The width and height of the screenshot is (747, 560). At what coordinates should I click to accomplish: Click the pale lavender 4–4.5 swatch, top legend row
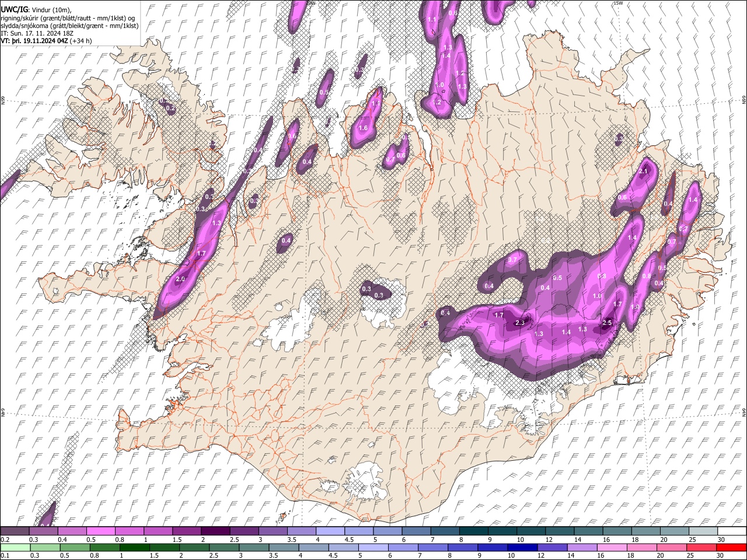click(331, 531)
